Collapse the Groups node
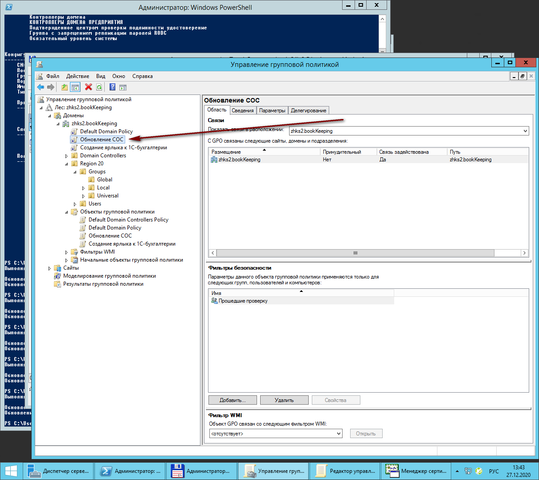539x480 pixels. (75, 172)
